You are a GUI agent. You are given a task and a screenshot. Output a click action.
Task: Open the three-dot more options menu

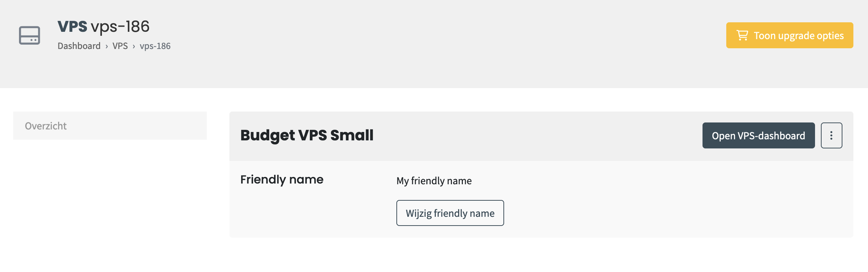pos(831,136)
